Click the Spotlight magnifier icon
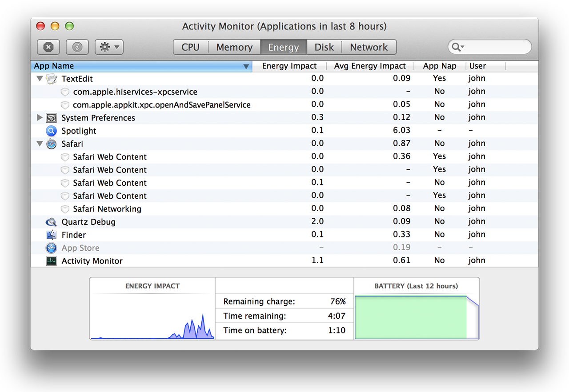The image size is (569, 392). pyautogui.click(x=52, y=131)
